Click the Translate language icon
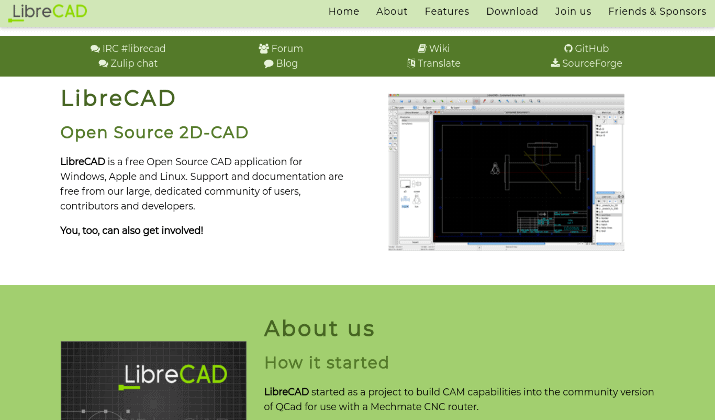715x420 pixels. pos(411,63)
